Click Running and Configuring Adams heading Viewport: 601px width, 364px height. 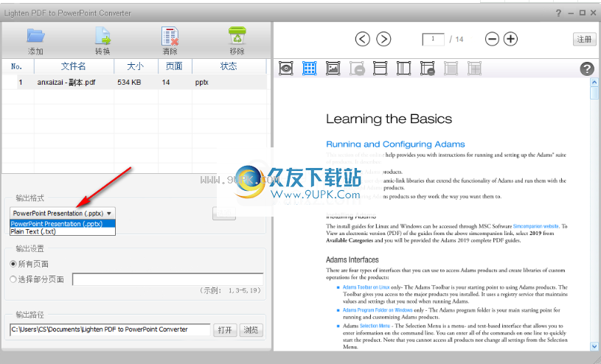pos(395,144)
